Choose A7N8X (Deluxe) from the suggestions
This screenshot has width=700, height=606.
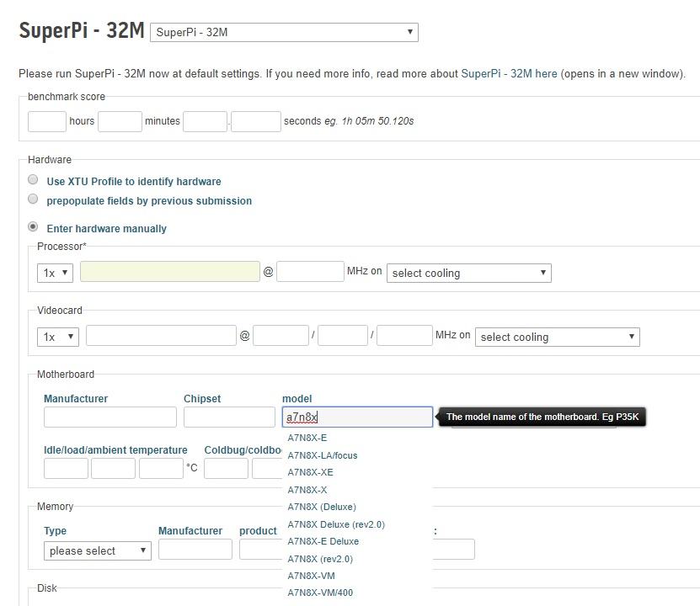(x=322, y=507)
